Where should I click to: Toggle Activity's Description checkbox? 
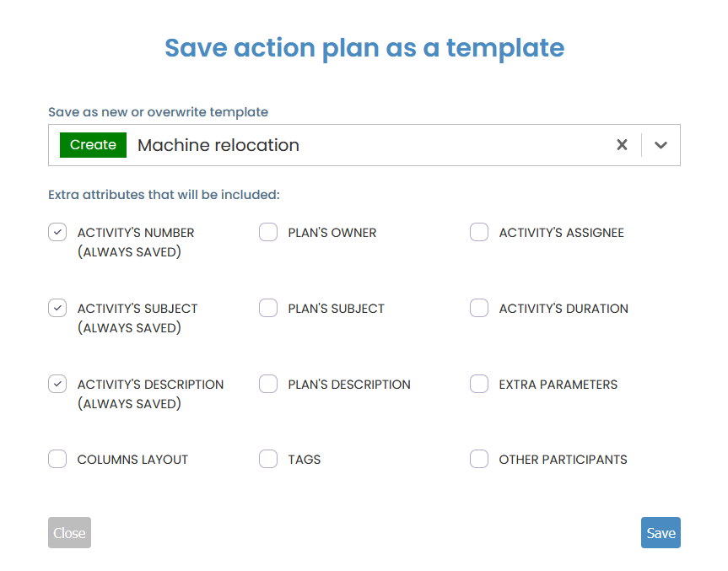[x=57, y=385]
